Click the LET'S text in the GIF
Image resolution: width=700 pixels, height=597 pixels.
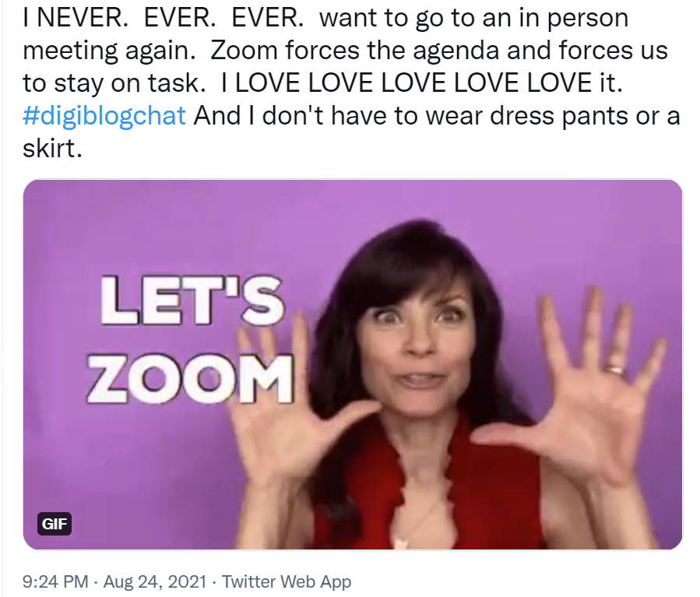coord(192,300)
